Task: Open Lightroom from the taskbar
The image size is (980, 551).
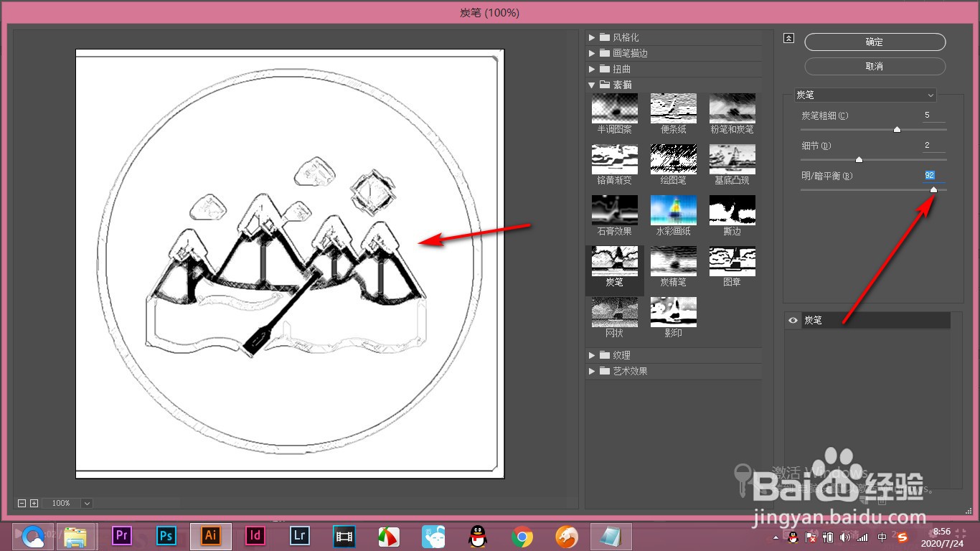Action: (300, 535)
